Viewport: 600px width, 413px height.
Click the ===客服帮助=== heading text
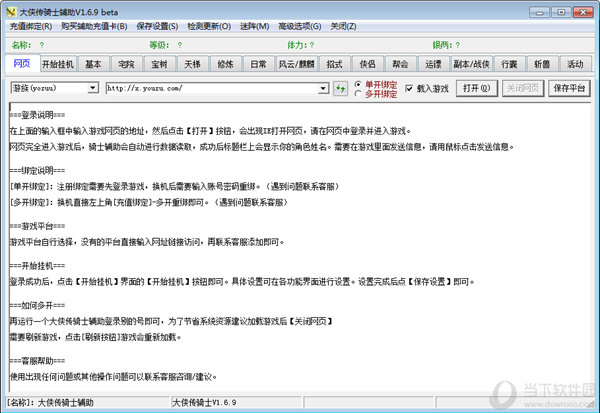click(x=37, y=361)
